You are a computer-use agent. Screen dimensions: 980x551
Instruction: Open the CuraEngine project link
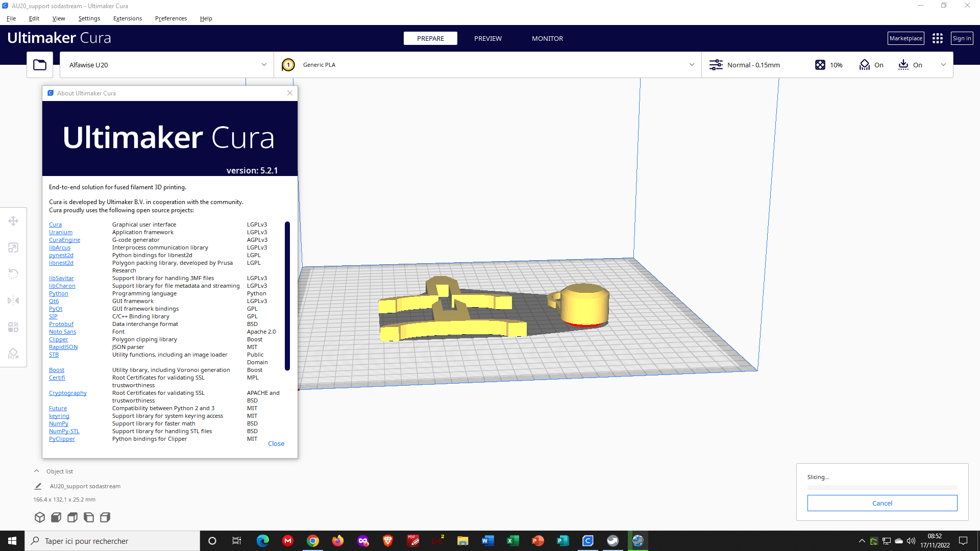point(64,239)
